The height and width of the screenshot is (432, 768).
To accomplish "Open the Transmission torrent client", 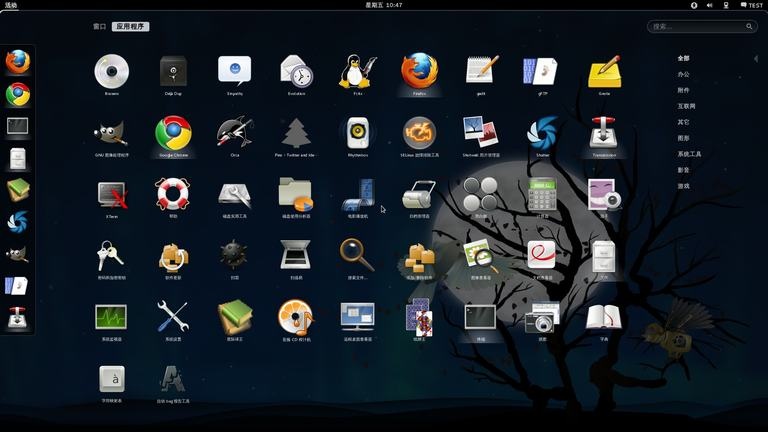I will [604, 133].
